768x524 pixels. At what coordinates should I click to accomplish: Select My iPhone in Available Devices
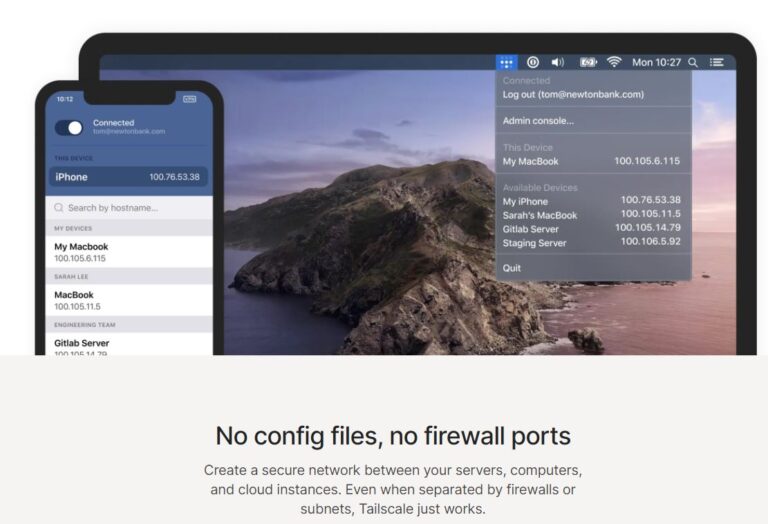[x=594, y=201]
